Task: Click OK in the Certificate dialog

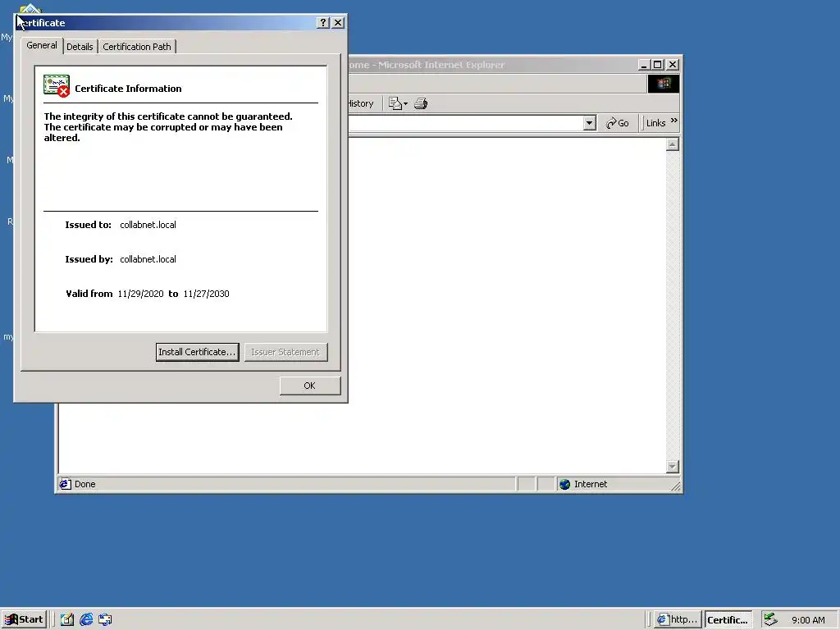Action: pyautogui.click(x=309, y=386)
